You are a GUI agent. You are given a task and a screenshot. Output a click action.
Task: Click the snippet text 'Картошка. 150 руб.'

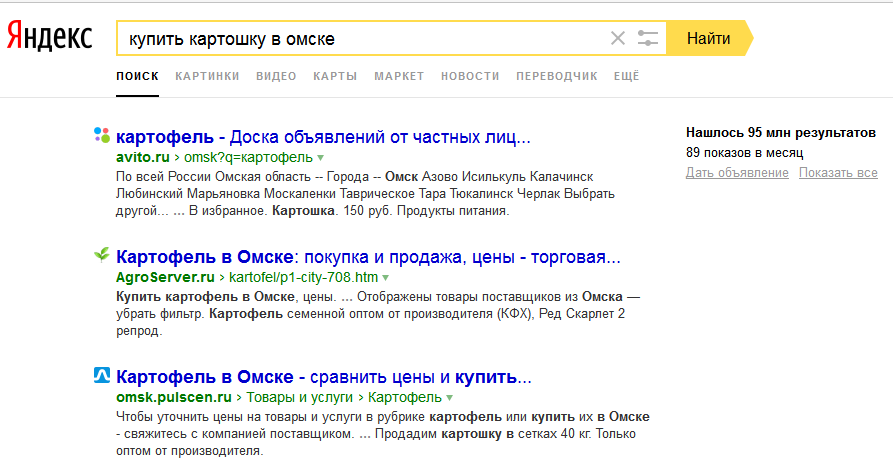[x=331, y=211]
